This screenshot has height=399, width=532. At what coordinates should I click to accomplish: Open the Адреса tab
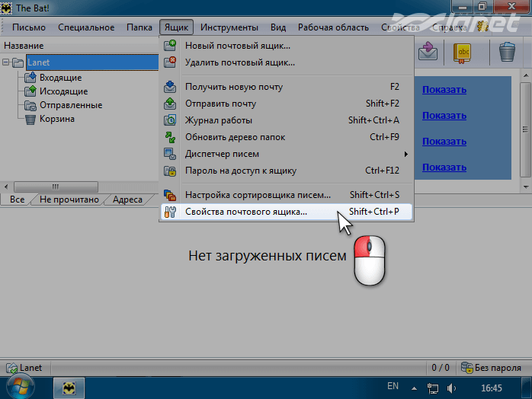point(127,199)
